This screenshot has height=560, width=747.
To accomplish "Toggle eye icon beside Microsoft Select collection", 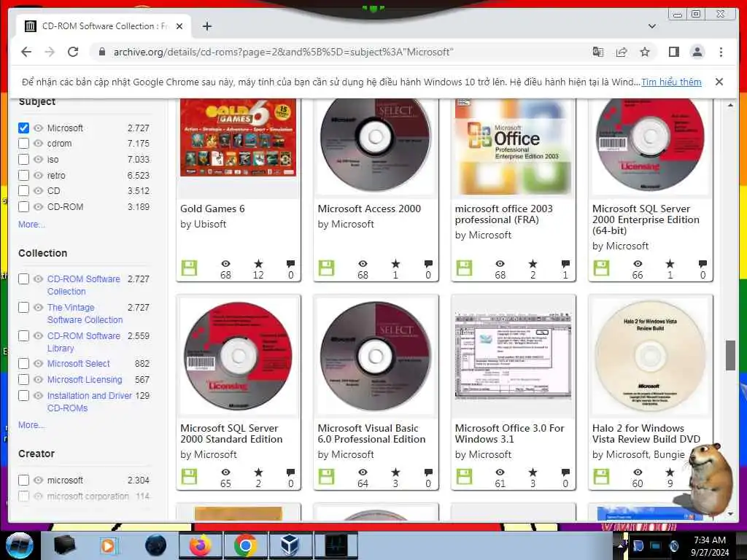I will click(38, 363).
